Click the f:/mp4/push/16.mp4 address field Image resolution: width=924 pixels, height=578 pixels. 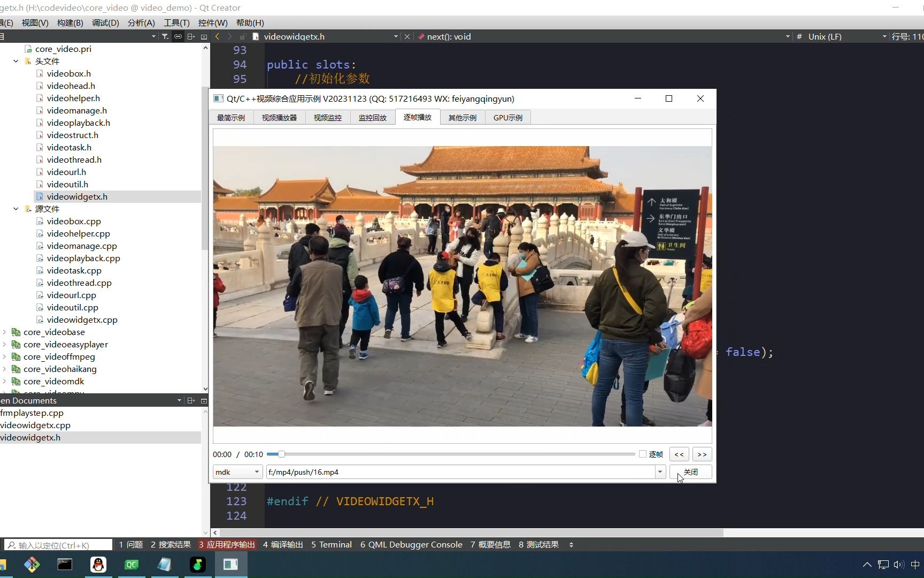coord(461,472)
